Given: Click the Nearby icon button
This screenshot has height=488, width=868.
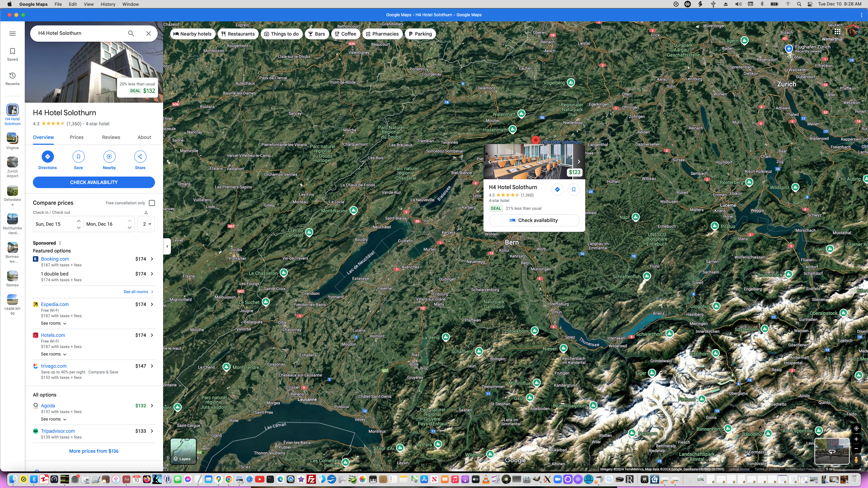Looking at the screenshot, I should tap(109, 157).
